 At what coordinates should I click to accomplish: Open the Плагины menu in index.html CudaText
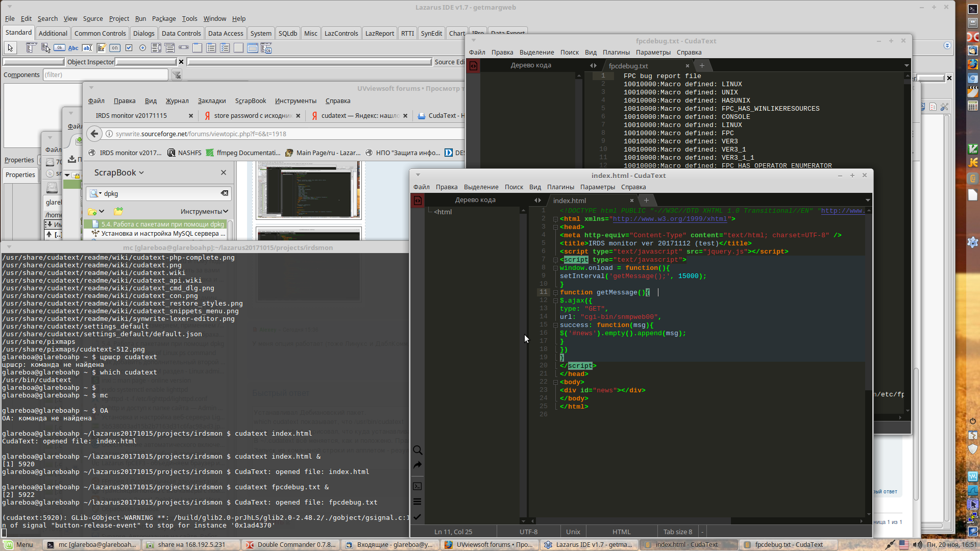coord(560,187)
